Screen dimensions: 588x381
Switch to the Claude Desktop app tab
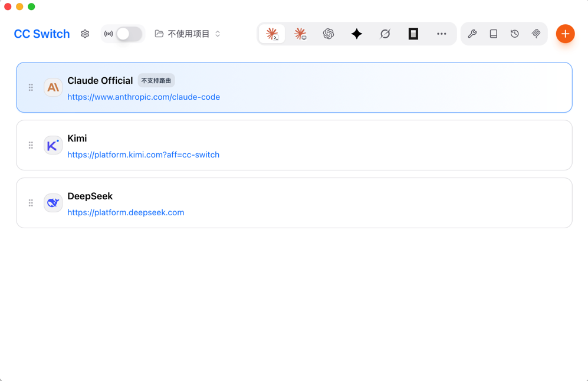click(300, 34)
